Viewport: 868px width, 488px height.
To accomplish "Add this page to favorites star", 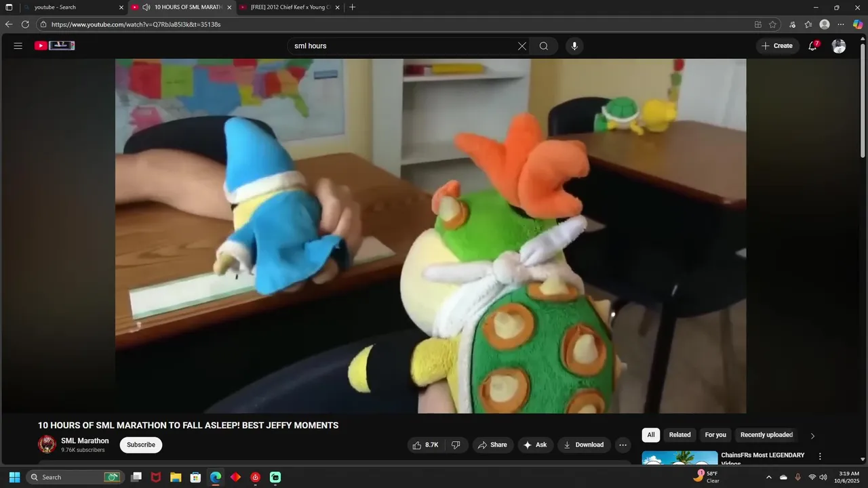I will click(773, 24).
